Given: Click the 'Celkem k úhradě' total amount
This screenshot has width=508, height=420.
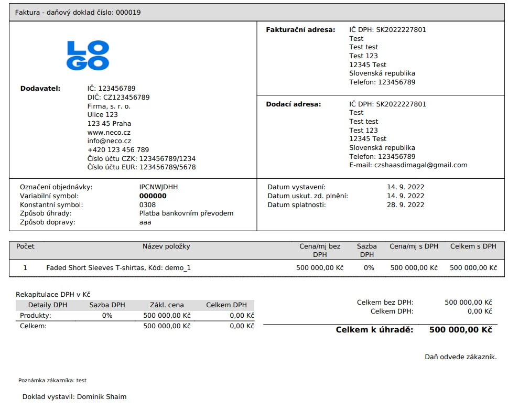Looking at the screenshot, I should click(x=460, y=330).
